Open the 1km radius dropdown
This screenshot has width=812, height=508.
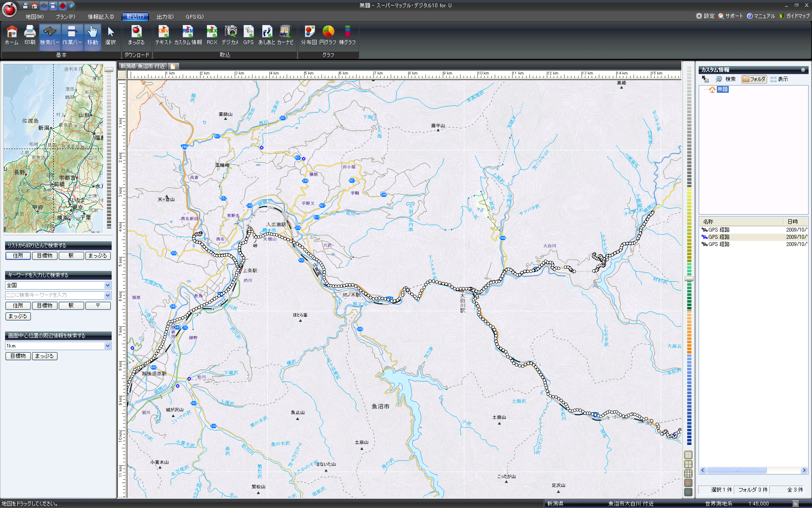point(107,346)
